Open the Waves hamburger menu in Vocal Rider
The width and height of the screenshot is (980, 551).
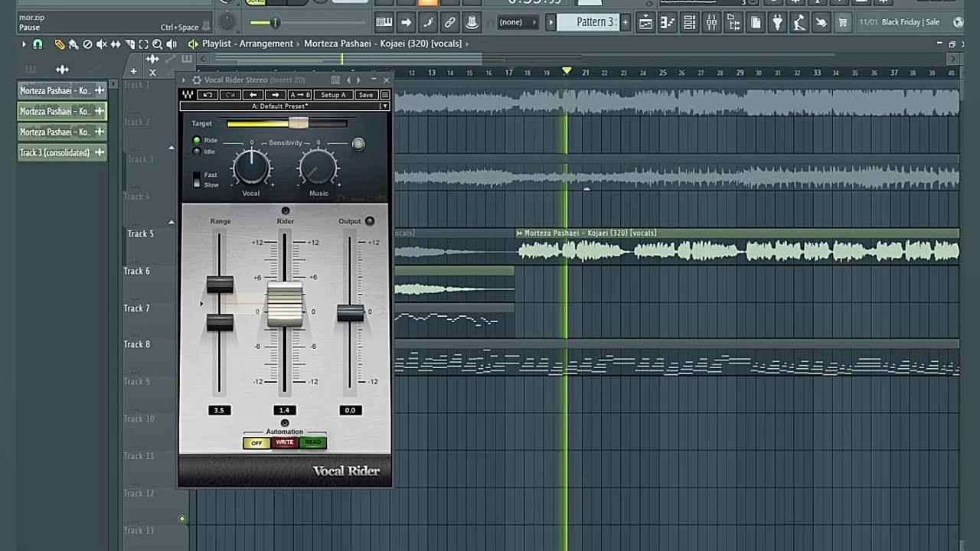pos(385,95)
